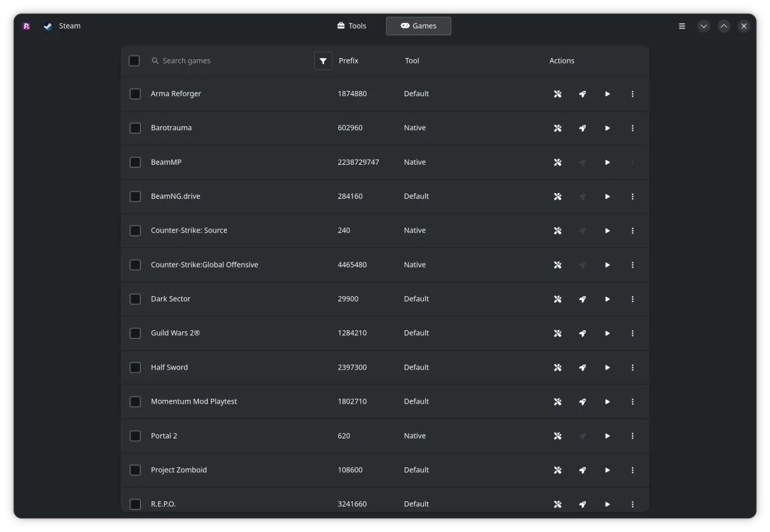Open the tools icon for Dark Sector
Screen dimensions: 770x532
coord(557,299)
